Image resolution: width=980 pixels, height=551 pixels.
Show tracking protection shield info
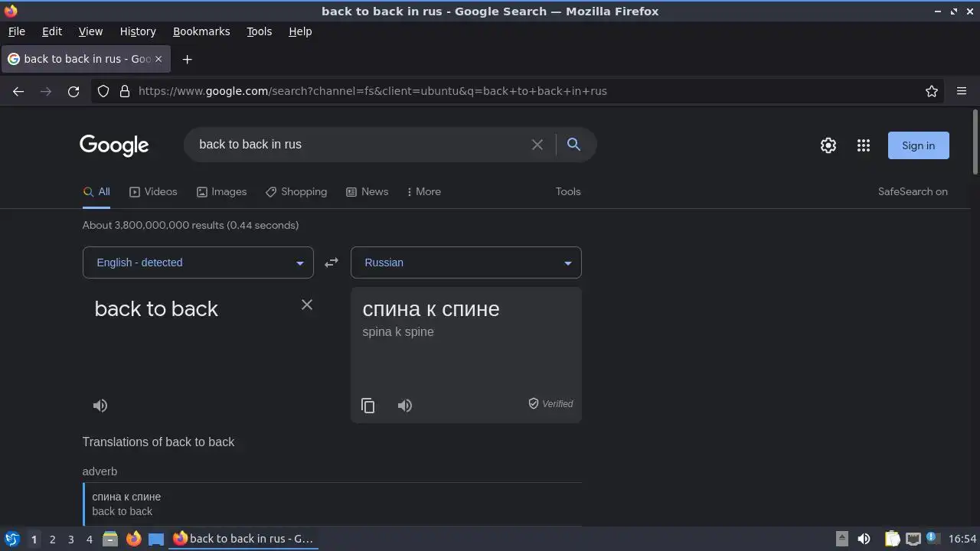[103, 91]
